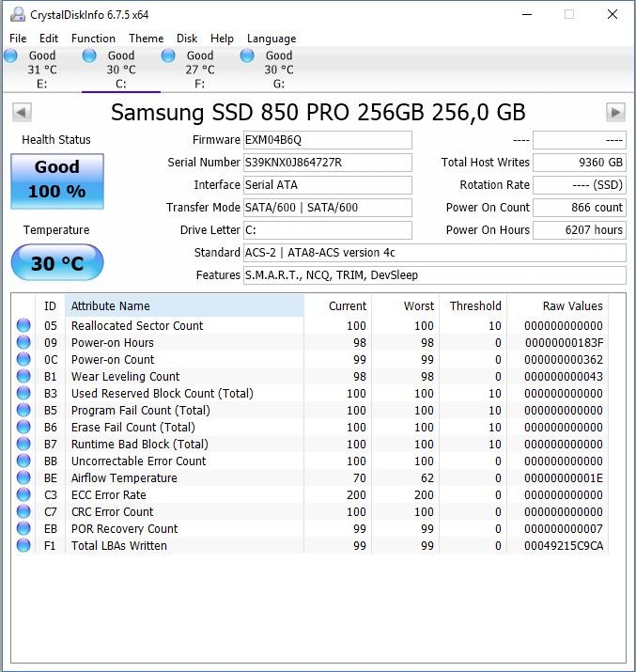Click status orb of Power-on Hours row
This screenshot has height=672, width=636.
23,342
